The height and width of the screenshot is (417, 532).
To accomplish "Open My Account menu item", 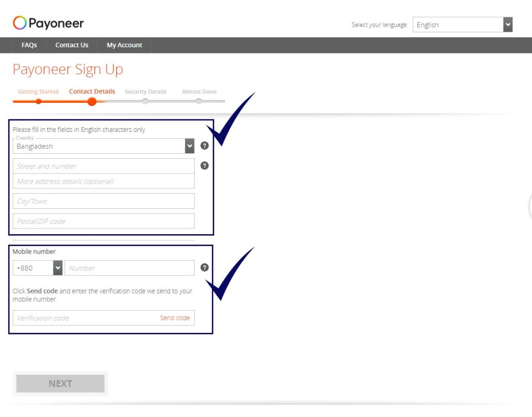I will click(x=124, y=45).
